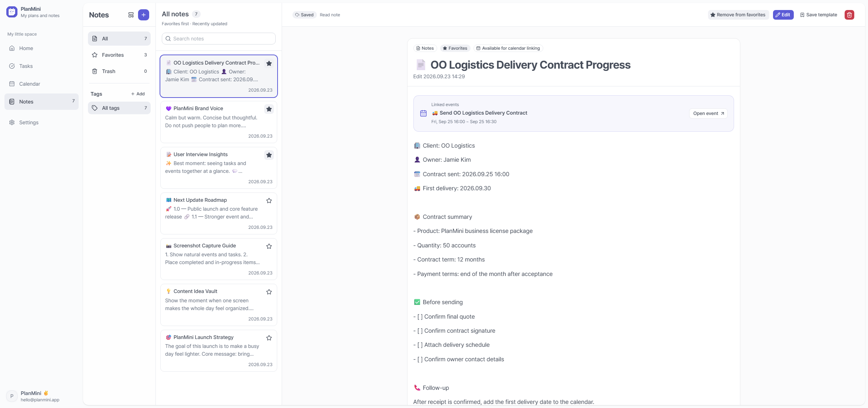Select the All tags filter
This screenshot has width=868, height=408.
coord(119,108)
